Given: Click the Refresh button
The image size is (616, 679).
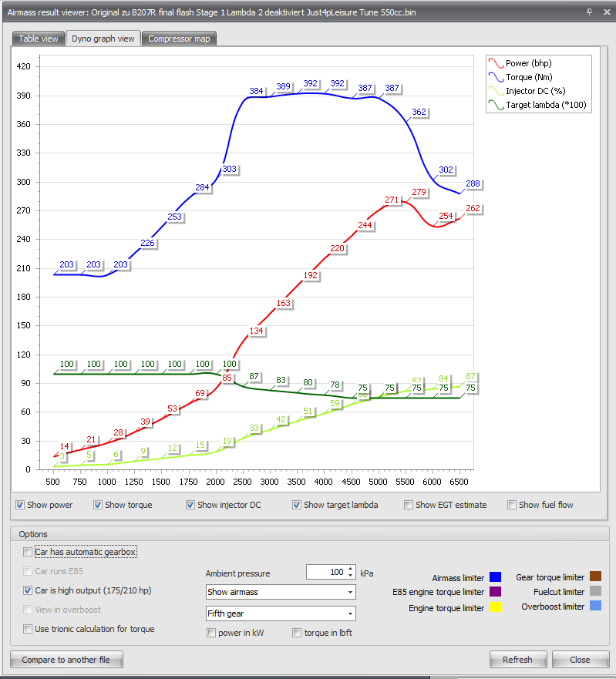Looking at the screenshot, I should pyautogui.click(x=517, y=660).
